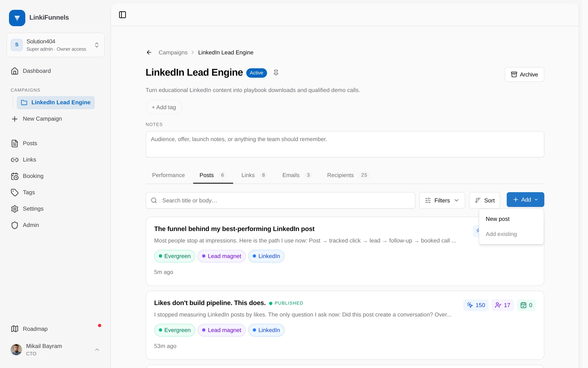The width and height of the screenshot is (588, 368).
Task: Click the search magnifier icon
Action: 154,200
